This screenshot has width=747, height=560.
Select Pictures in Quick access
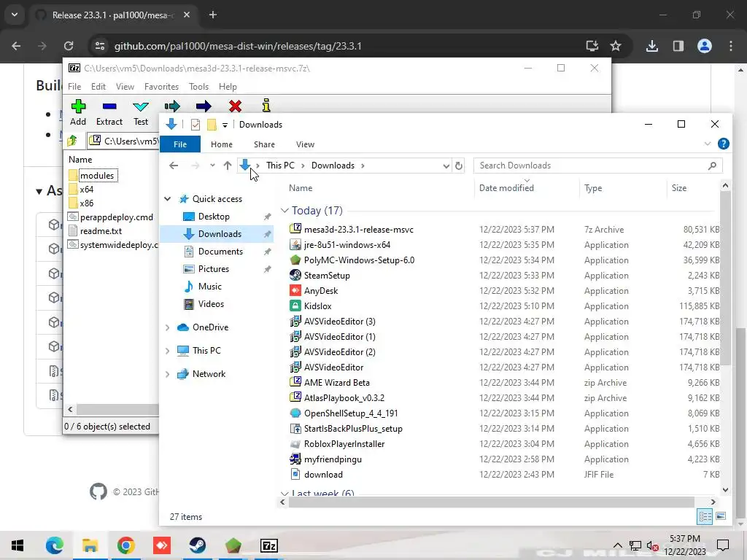(x=214, y=269)
